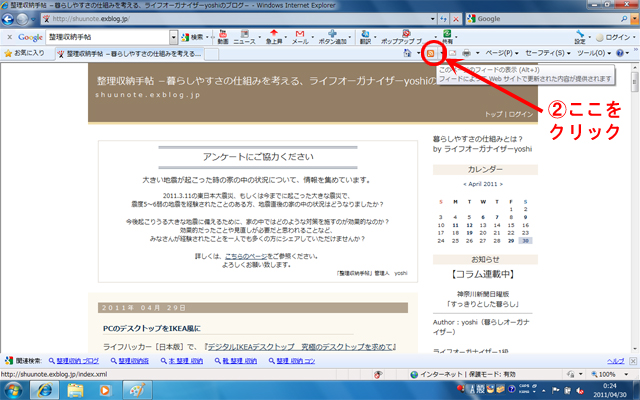The width and height of the screenshot is (640, 400).
Task: Click related search 整理収納 ブログ
Action: tap(78, 361)
